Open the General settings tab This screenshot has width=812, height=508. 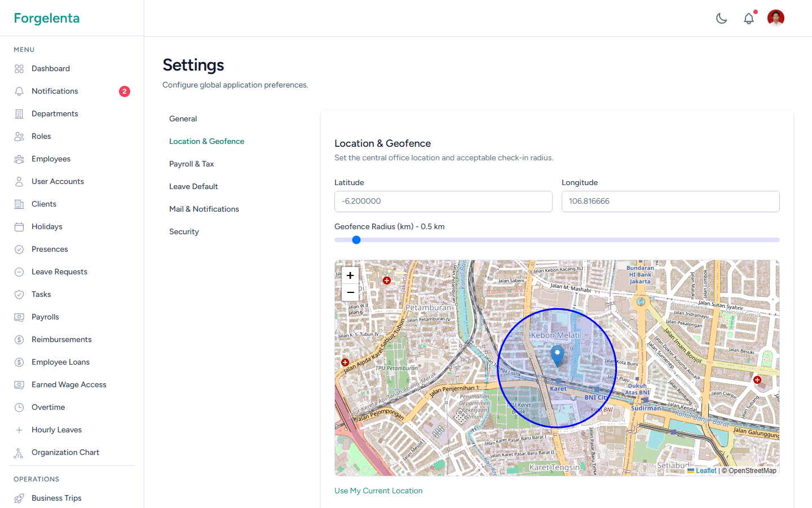point(183,119)
